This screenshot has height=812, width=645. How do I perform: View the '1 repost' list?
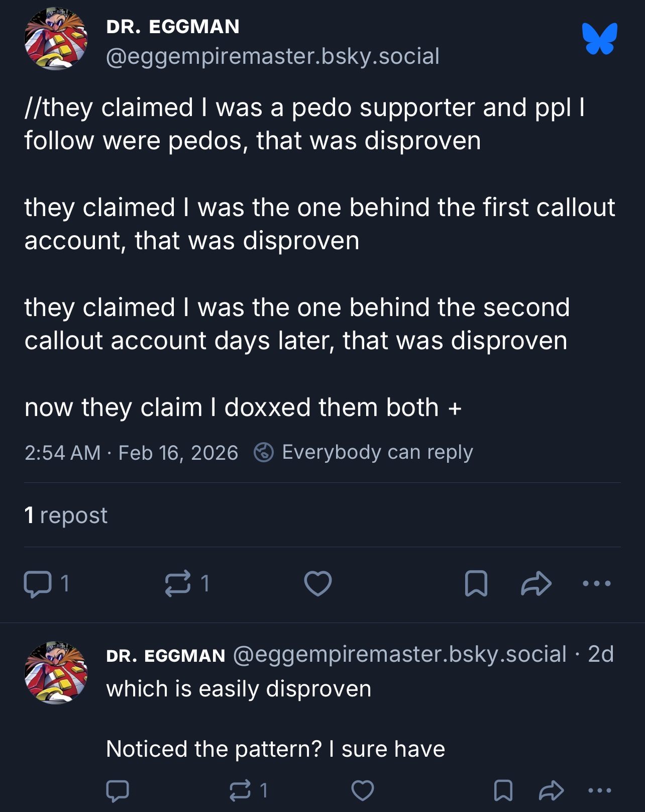tap(66, 515)
